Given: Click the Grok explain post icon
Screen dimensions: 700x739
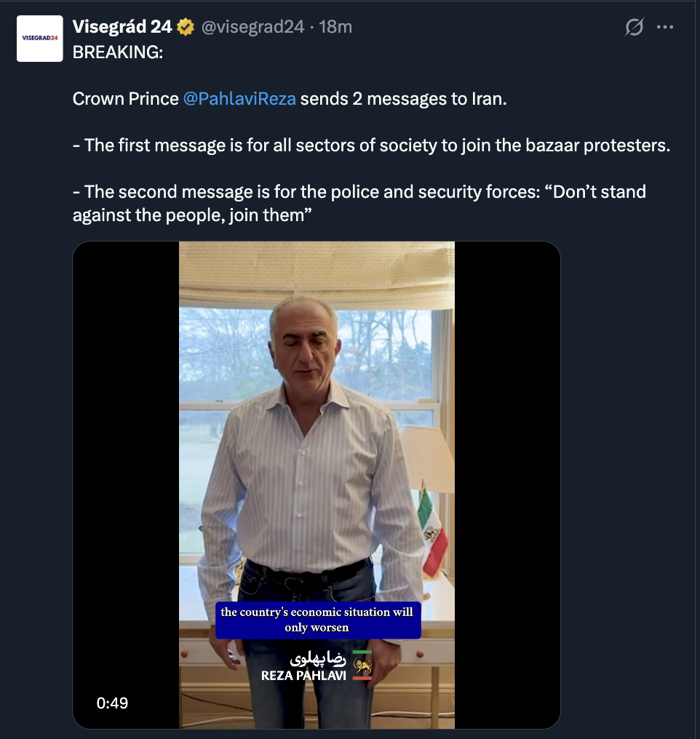Looking at the screenshot, I should click(x=635, y=28).
